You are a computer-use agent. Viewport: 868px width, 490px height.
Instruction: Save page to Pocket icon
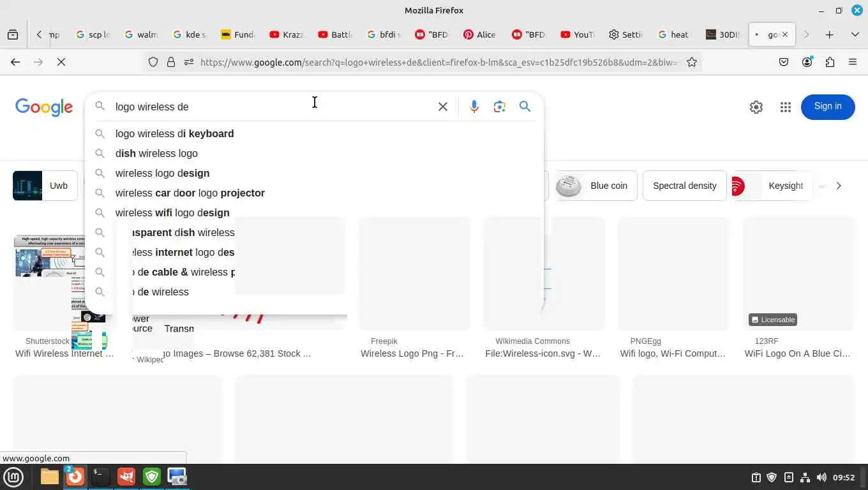(784, 62)
